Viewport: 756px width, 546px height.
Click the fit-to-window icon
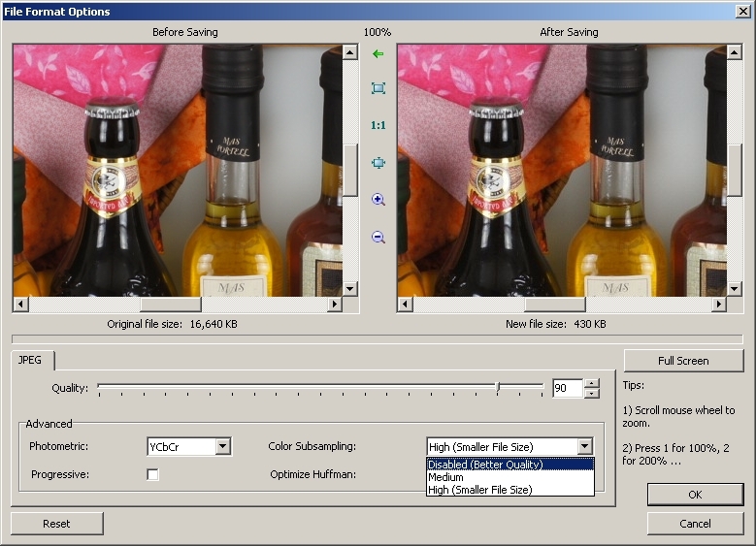pos(378,88)
